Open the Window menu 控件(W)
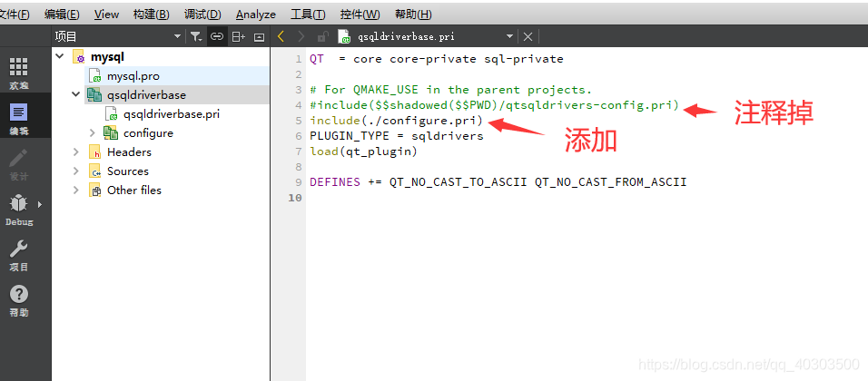868x381 pixels. click(x=360, y=15)
